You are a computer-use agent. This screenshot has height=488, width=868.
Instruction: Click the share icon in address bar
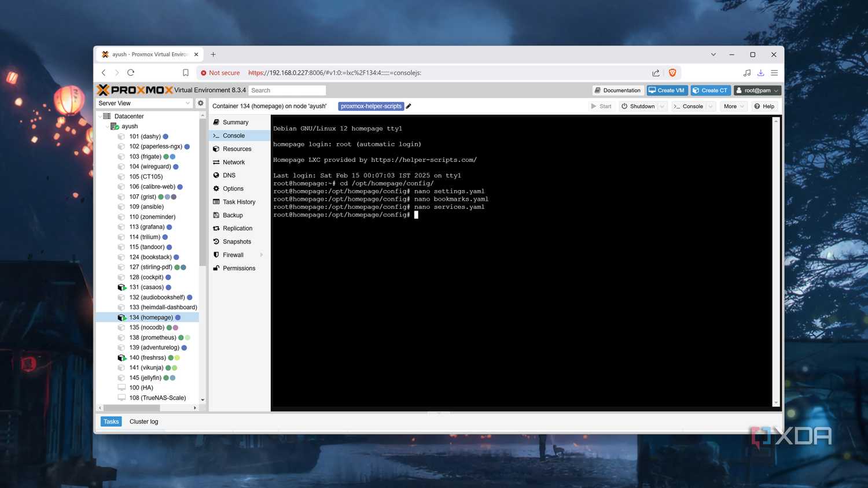point(656,73)
